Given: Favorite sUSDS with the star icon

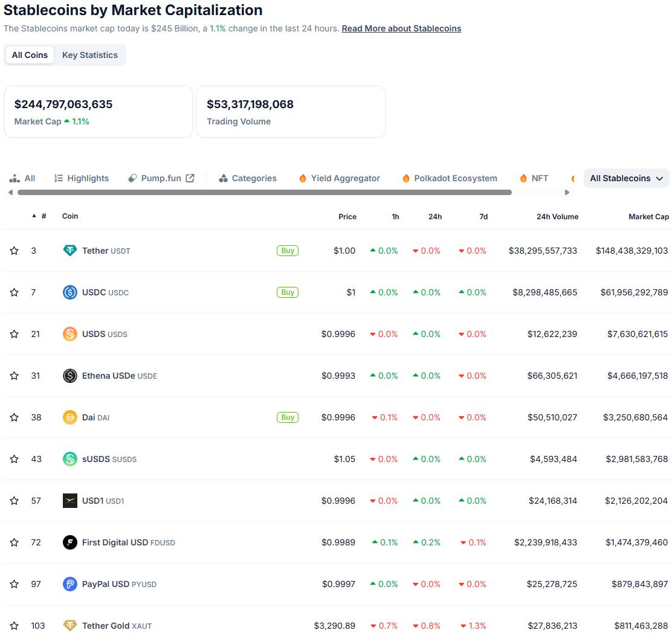Looking at the screenshot, I should [14, 458].
